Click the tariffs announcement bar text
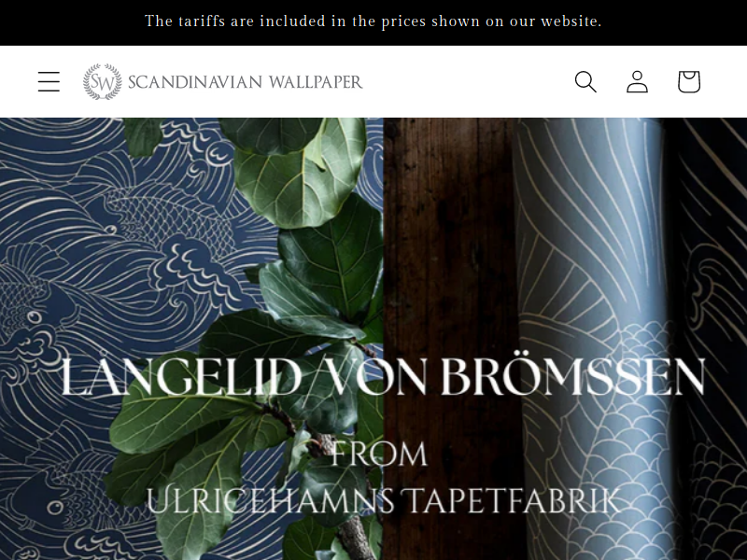Screen dimensions: 747x560 (x=373, y=21)
